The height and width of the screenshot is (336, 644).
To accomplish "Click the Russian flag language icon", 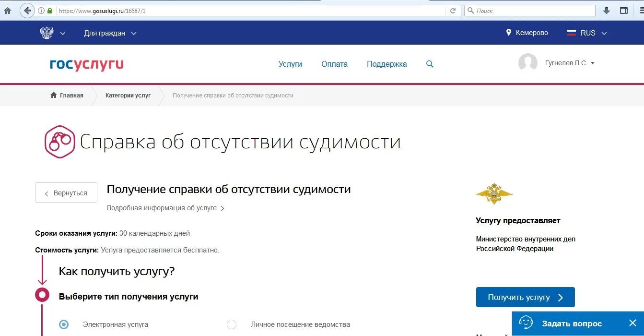I will coord(572,33).
